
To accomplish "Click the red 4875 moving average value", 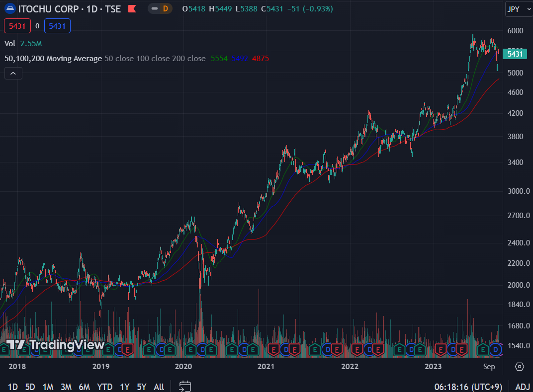I will pyautogui.click(x=261, y=59).
